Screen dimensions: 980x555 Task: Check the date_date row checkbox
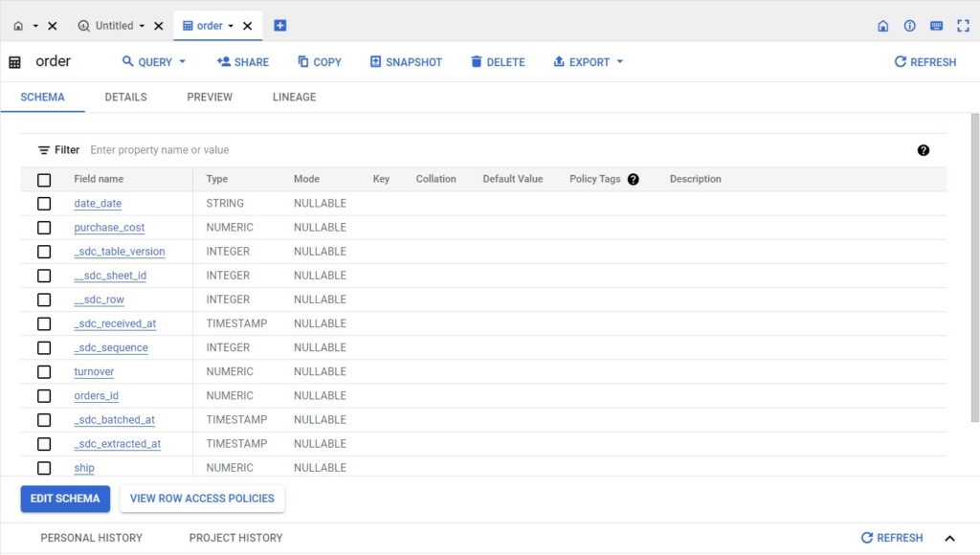[44, 204]
